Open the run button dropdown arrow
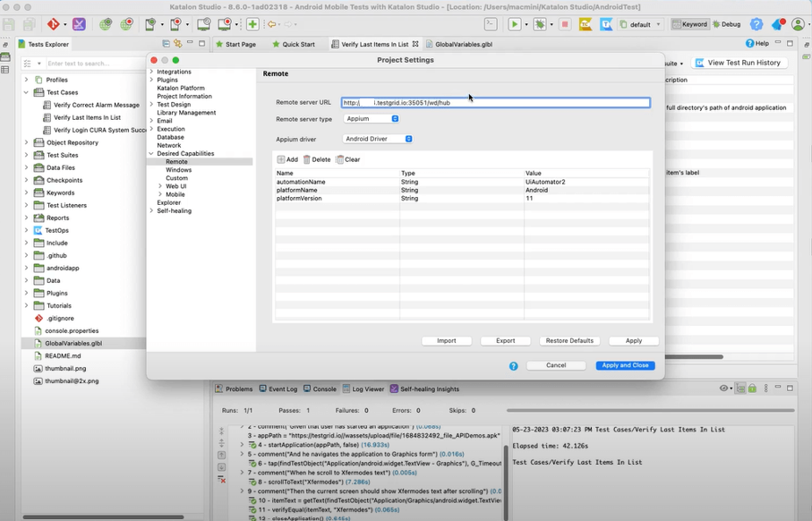 (526, 24)
